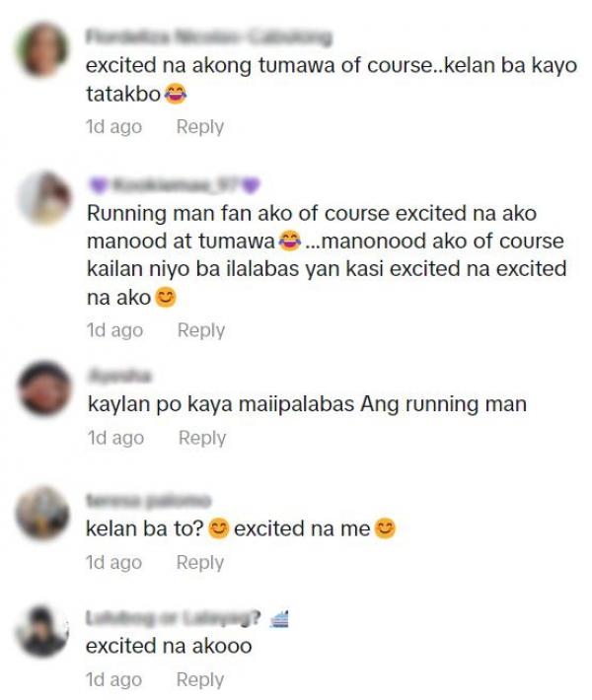Reply to the 'excited na akooo' comment
This screenshot has height=700, width=592.
click(x=199, y=680)
